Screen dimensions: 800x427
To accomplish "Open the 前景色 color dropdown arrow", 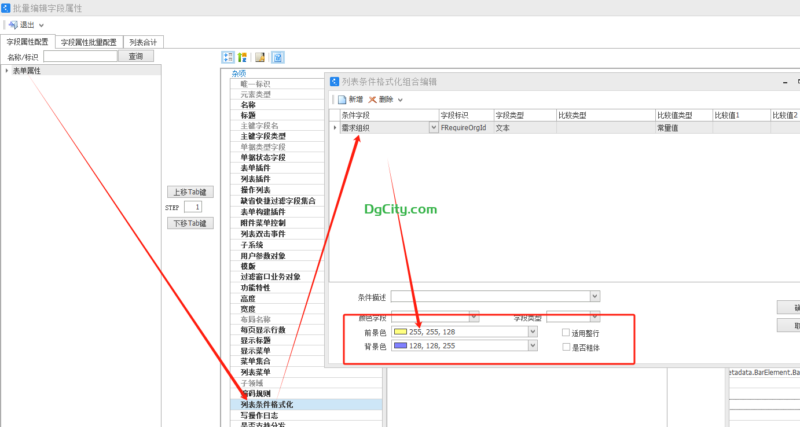I will (533, 332).
